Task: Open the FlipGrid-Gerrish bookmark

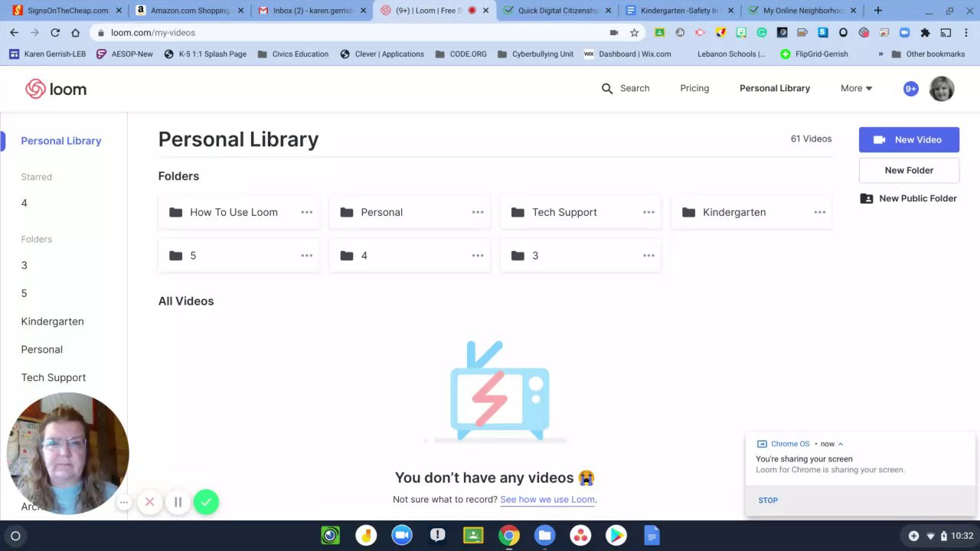Action: (814, 54)
